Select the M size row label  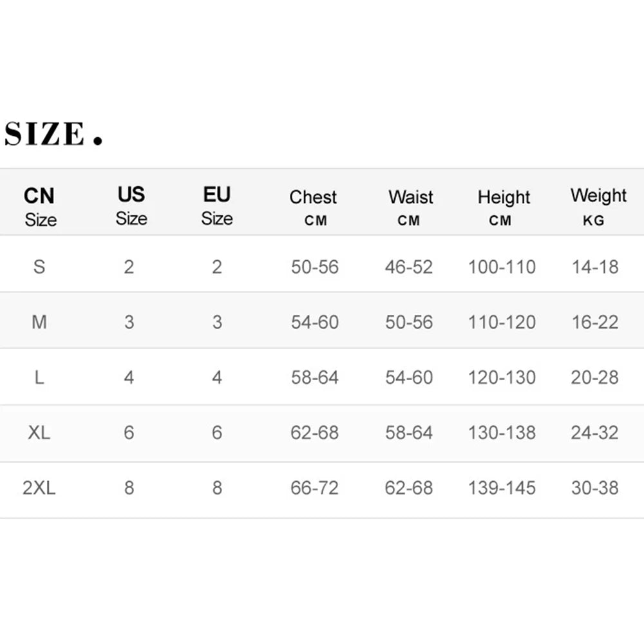[39, 322]
